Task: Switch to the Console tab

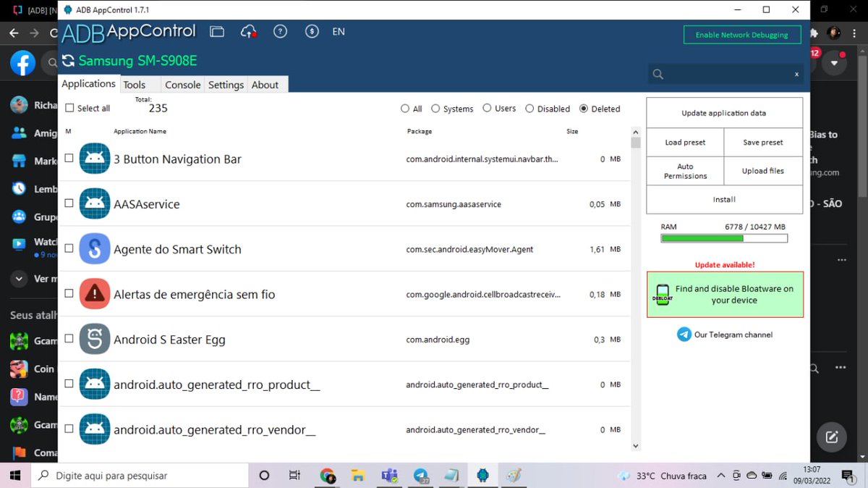Action: coord(183,85)
